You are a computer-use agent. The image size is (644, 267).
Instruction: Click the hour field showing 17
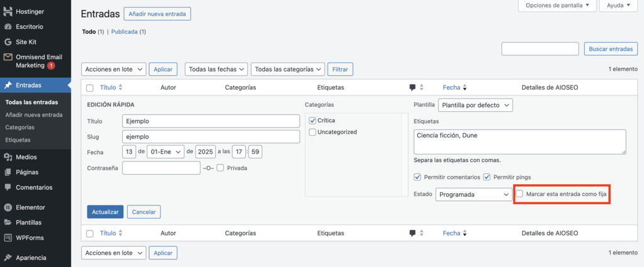click(238, 152)
